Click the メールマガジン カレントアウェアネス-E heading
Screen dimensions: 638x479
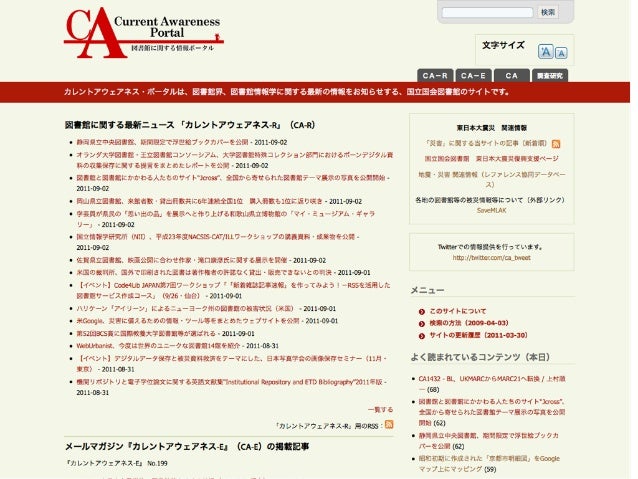(x=187, y=446)
